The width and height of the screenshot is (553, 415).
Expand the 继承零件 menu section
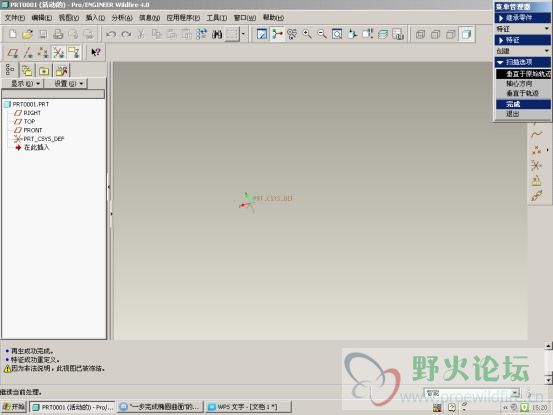point(522,18)
